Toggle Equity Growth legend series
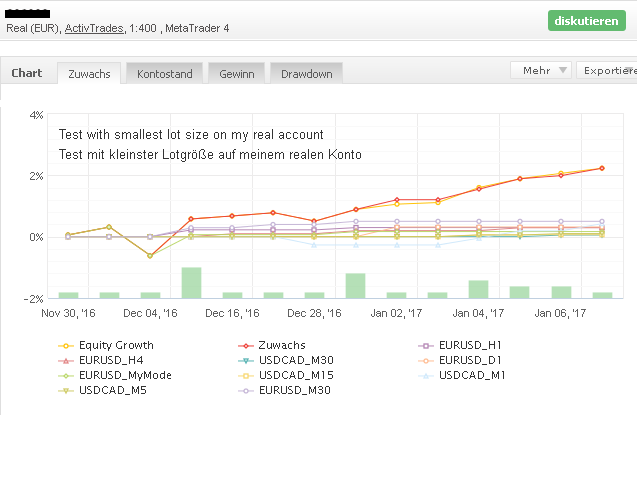This screenshot has width=640, height=480. pyautogui.click(x=115, y=345)
